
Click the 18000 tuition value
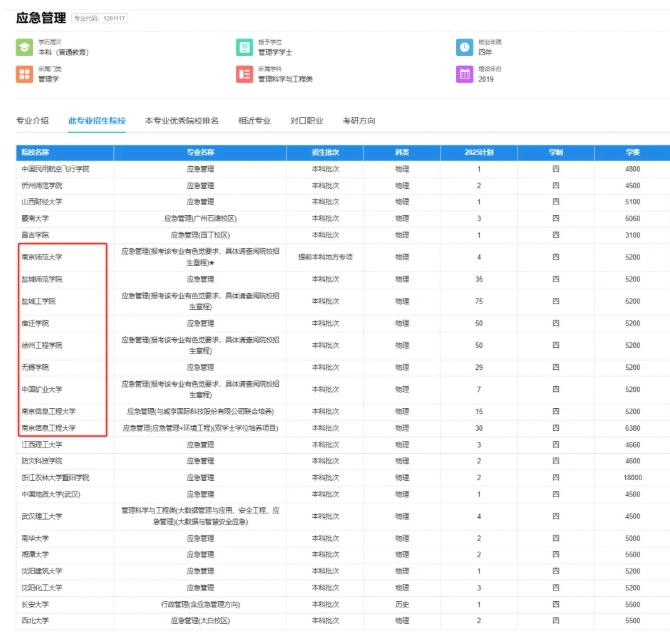pyautogui.click(x=633, y=477)
